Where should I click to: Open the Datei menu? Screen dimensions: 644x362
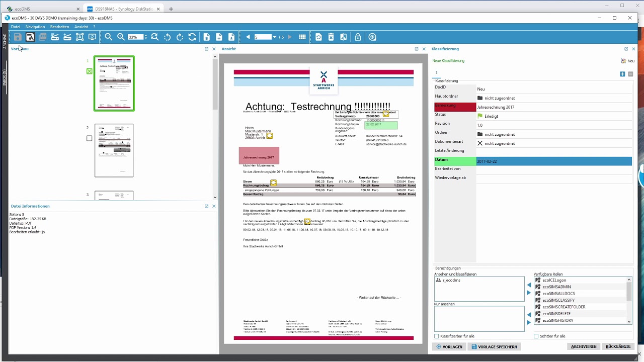tap(16, 27)
